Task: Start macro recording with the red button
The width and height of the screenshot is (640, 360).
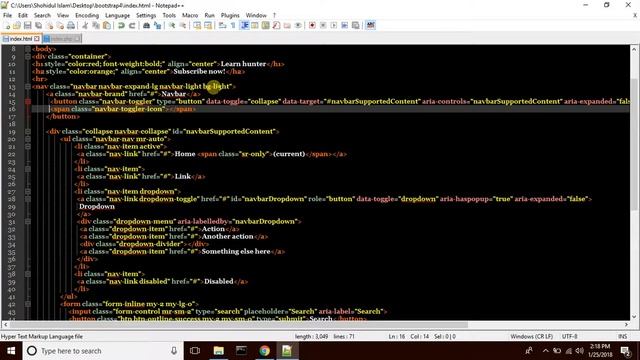Action: (312, 25)
